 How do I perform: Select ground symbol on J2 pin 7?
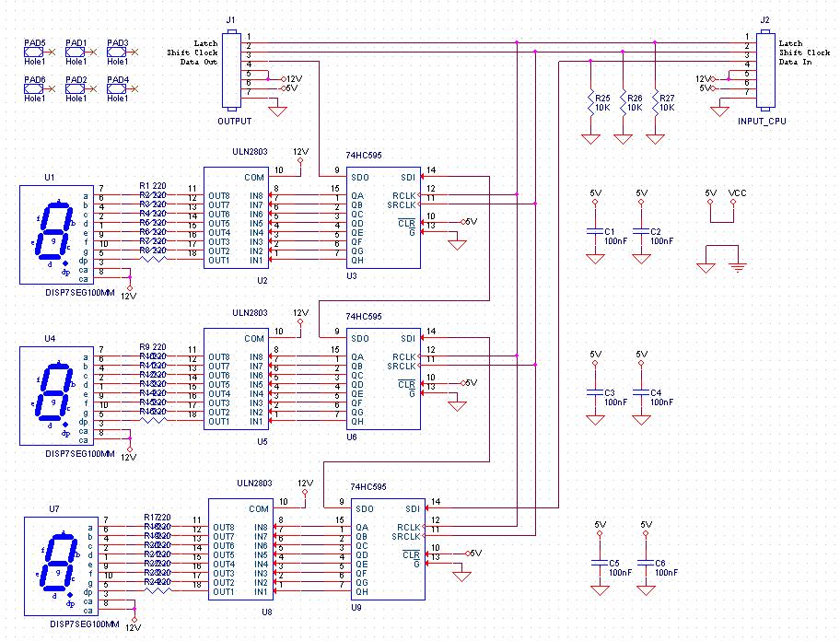(x=719, y=111)
